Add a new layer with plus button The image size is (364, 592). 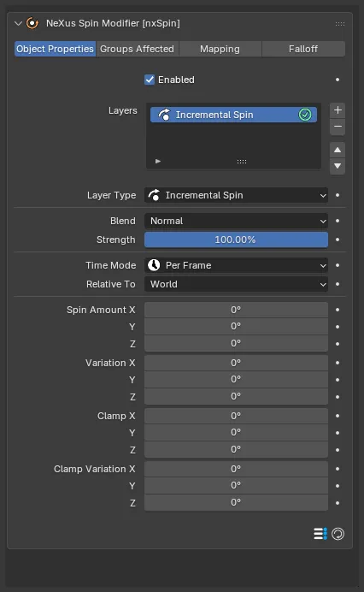click(x=338, y=110)
